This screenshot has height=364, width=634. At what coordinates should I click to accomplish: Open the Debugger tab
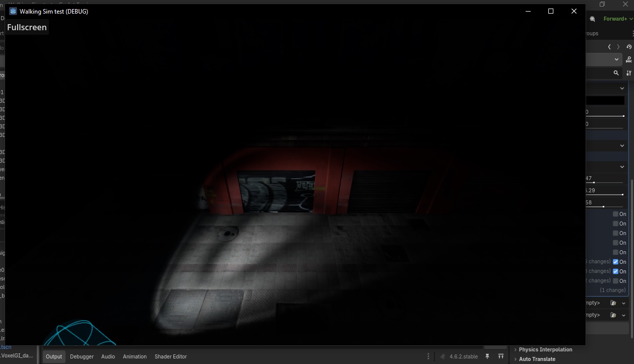click(x=82, y=356)
